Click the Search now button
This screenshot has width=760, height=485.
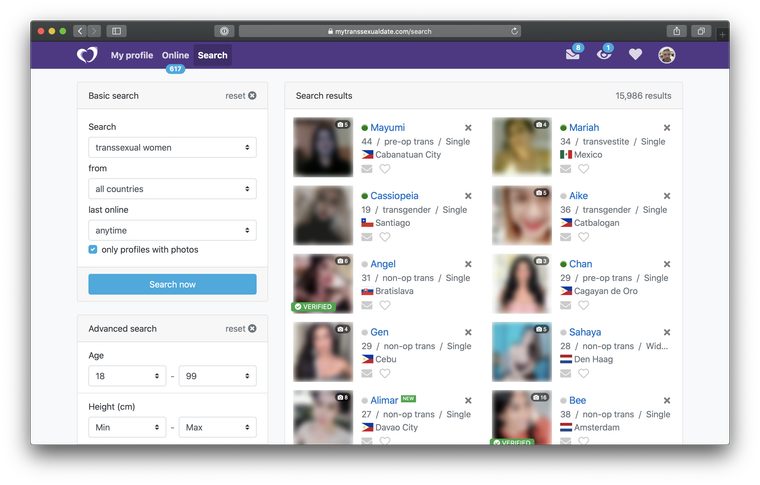tap(172, 284)
